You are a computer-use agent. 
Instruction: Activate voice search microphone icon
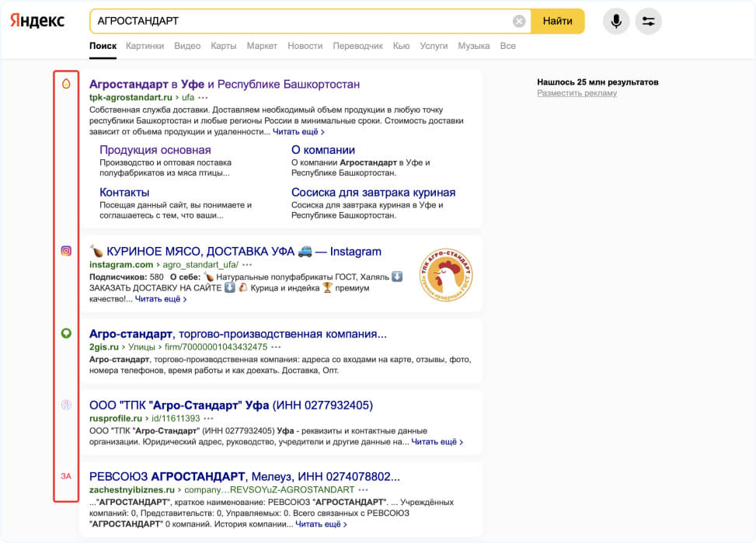click(615, 21)
